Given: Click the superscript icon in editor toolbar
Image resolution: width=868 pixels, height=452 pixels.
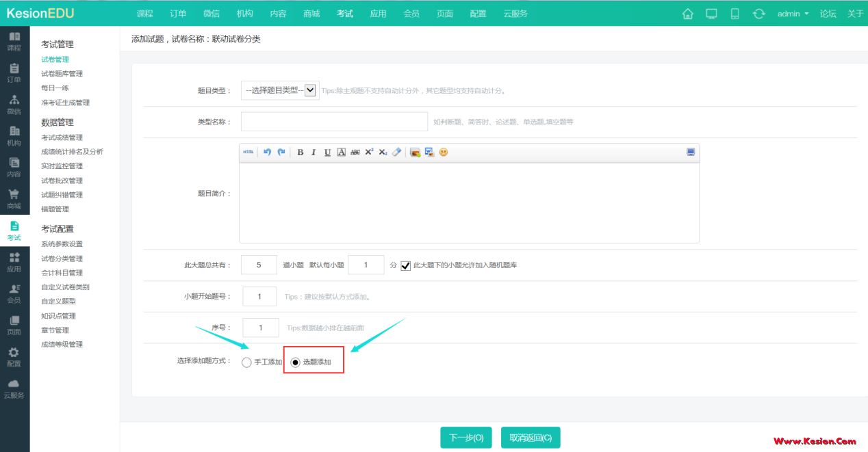Looking at the screenshot, I should 369,152.
